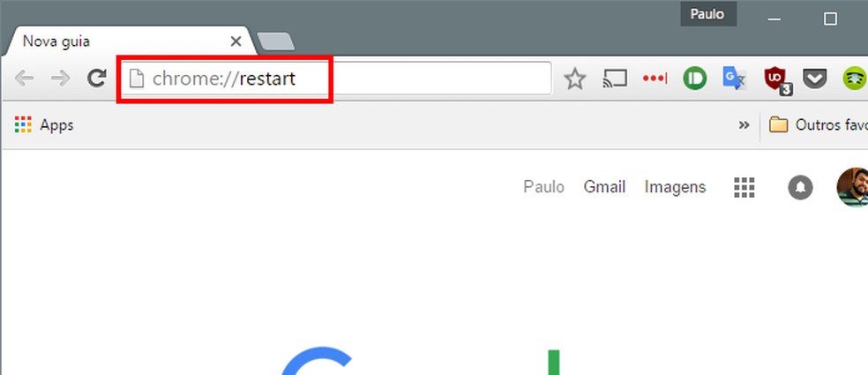Open the uBlock Origin shield icon
Image resolution: width=868 pixels, height=375 pixels.
776,81
